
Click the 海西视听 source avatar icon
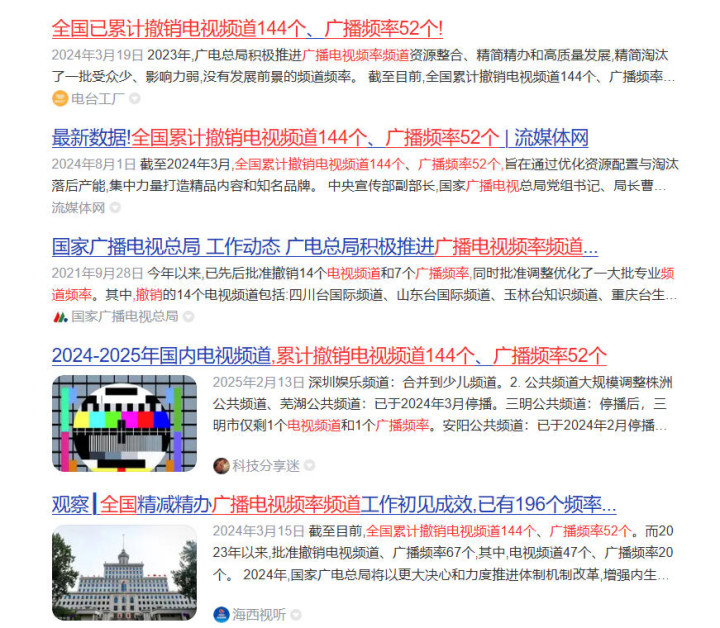(221, 615)
